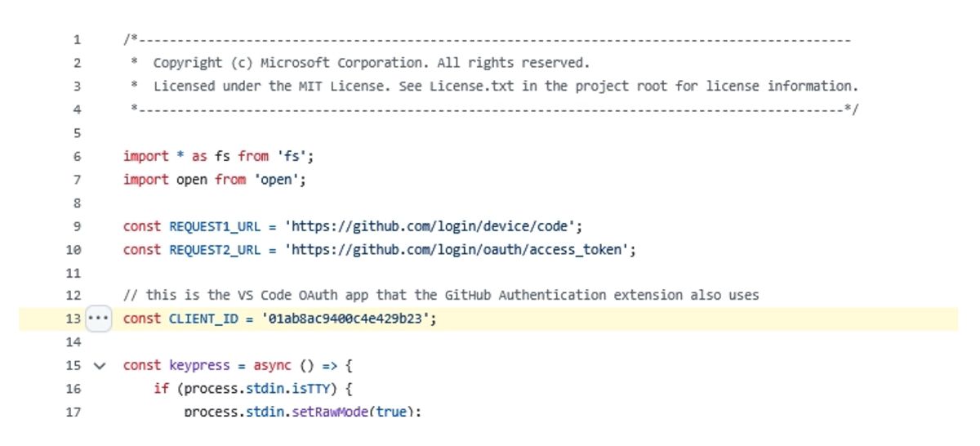Select line number 1
This screenshot has height=446, width=980.
(77, 39)
